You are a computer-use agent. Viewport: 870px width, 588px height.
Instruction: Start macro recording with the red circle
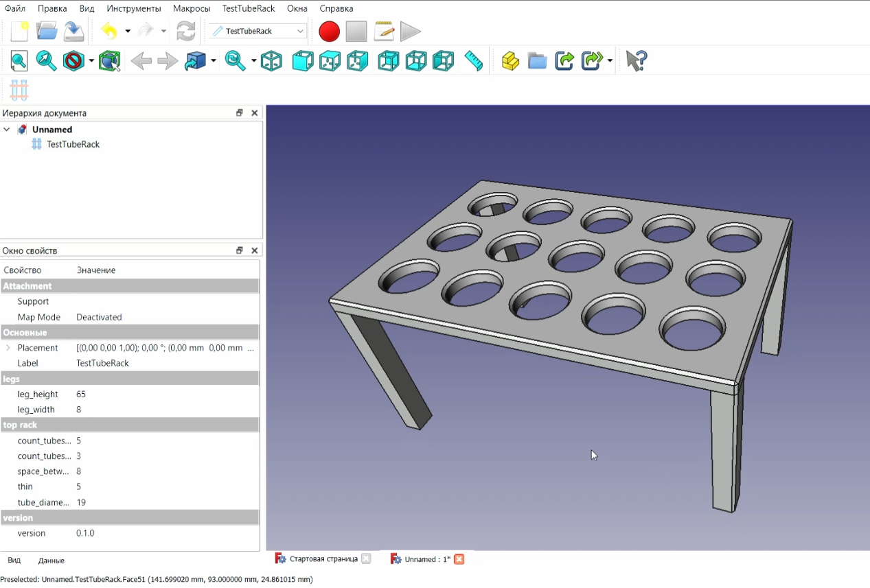(330, 31)
